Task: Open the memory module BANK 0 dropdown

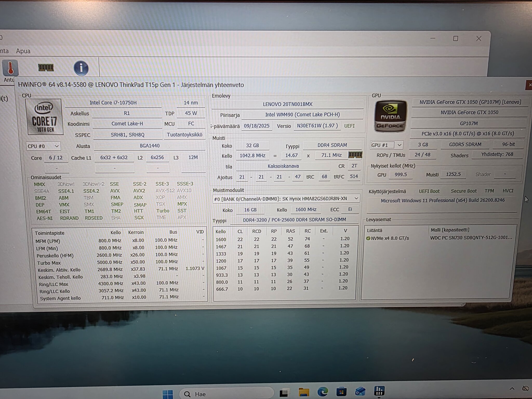Action: pyautogui.click(x=286, y=199)
